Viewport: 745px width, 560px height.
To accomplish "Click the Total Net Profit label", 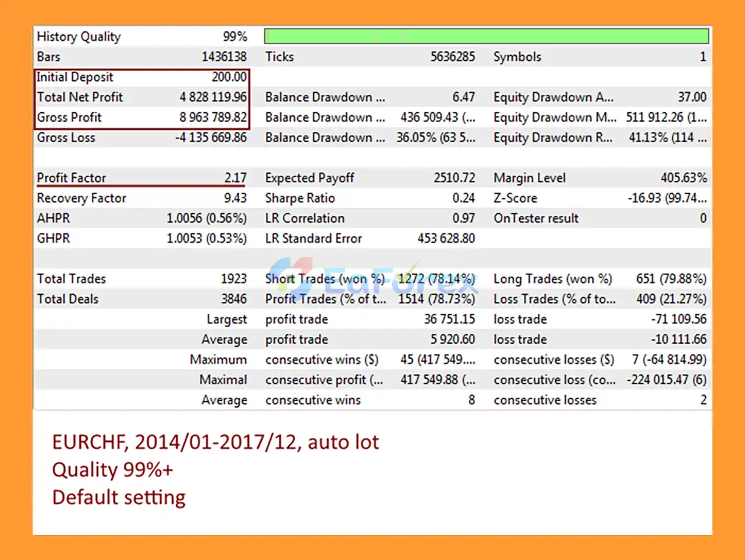I will [x=80, y=97].
